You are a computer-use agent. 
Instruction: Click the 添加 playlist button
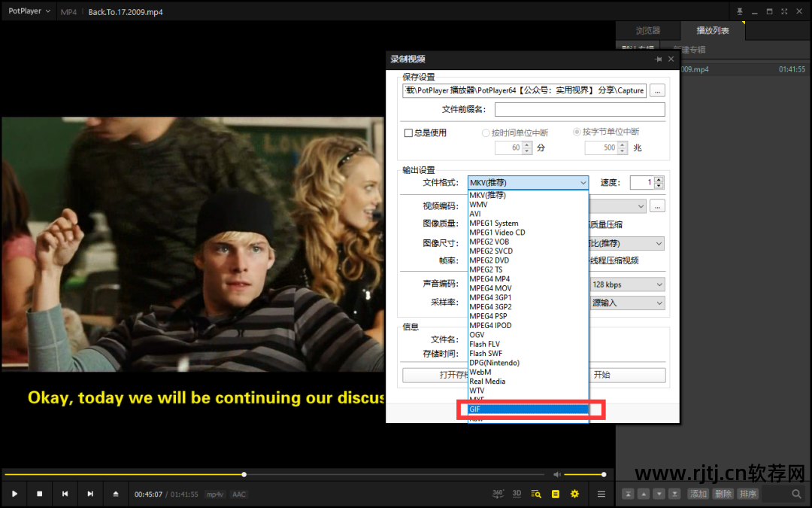pyautogui.click(x=698, y=494)
